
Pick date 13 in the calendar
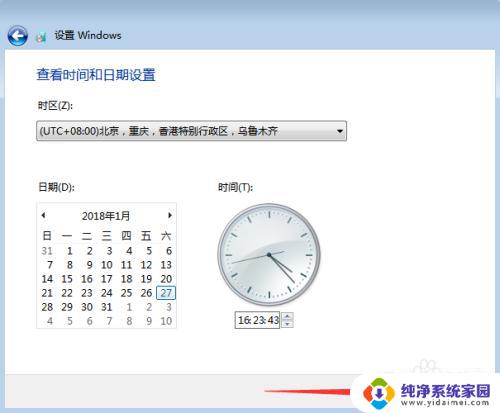tap(166, 265)
